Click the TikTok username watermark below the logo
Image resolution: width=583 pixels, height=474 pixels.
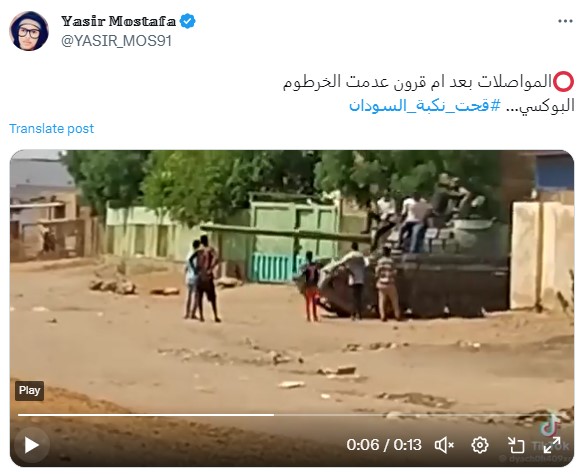(535, 459)
